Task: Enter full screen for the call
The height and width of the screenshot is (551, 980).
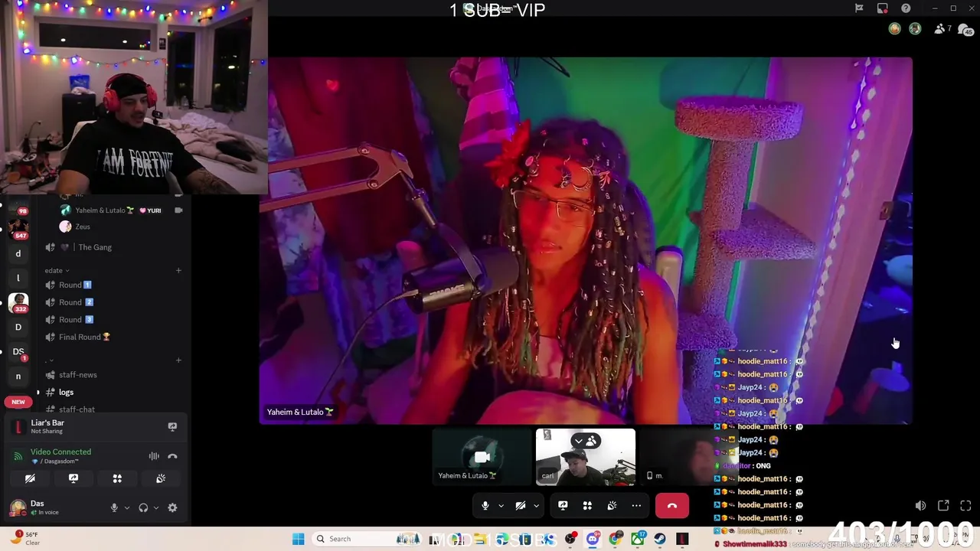Action: pyautogui.click(x=965, y=506)
